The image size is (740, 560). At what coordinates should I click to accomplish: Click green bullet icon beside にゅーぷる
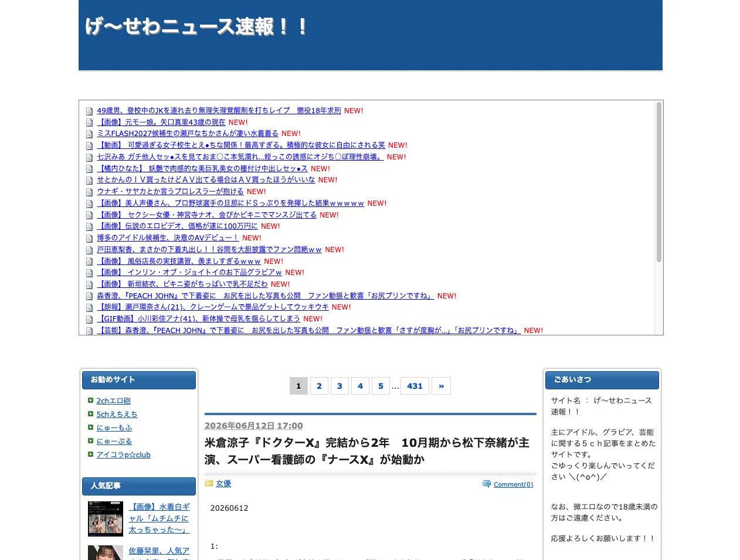tap(91, 441)
